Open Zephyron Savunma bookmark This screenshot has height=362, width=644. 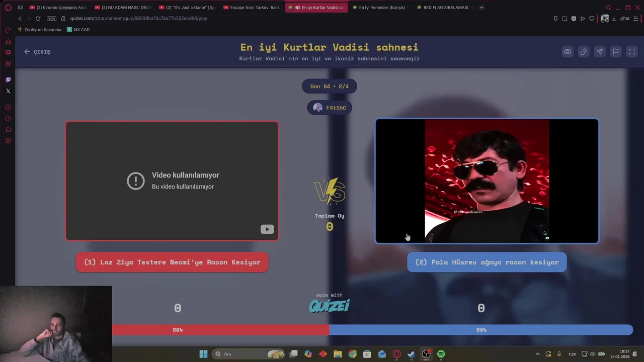pyautogui.click(x=39, y=30)
